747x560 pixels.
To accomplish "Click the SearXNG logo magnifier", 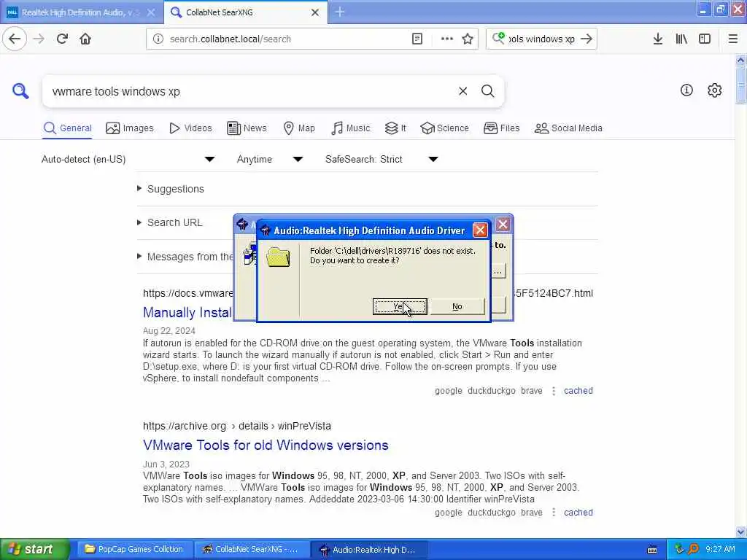I will point(20,91).
